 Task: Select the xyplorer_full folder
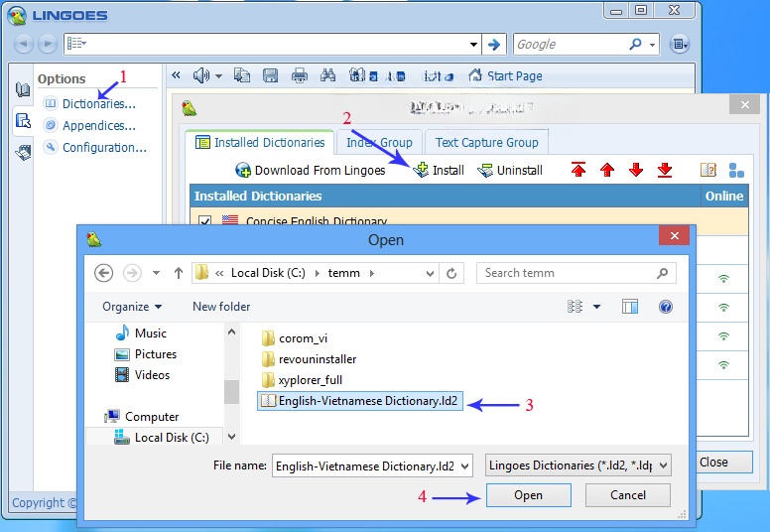[302, 380]
